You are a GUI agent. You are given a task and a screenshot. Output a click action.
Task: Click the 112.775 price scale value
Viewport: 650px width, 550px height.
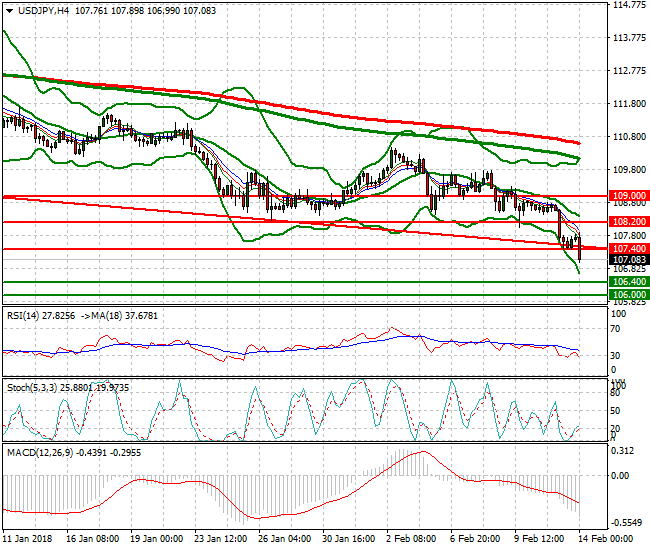click(629, 71)
